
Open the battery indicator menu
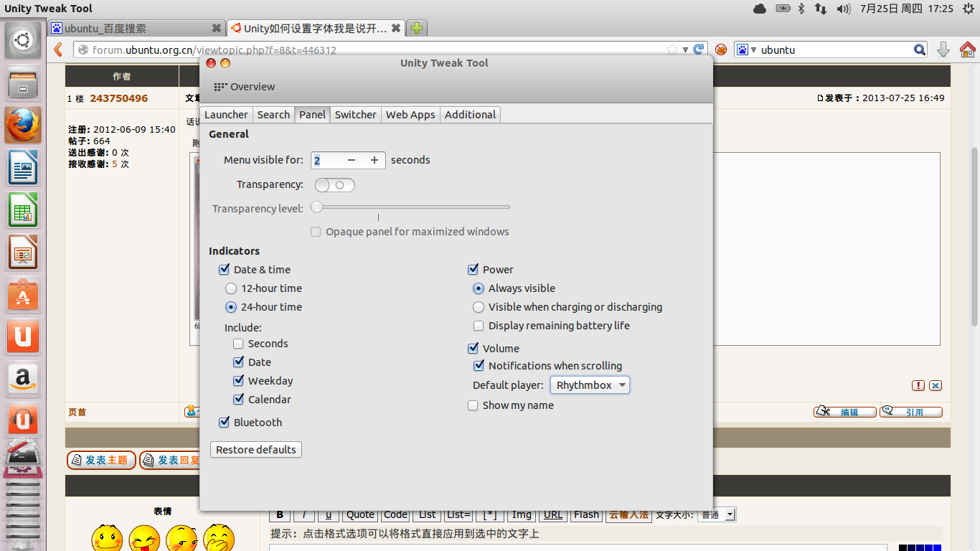(783, 9)
